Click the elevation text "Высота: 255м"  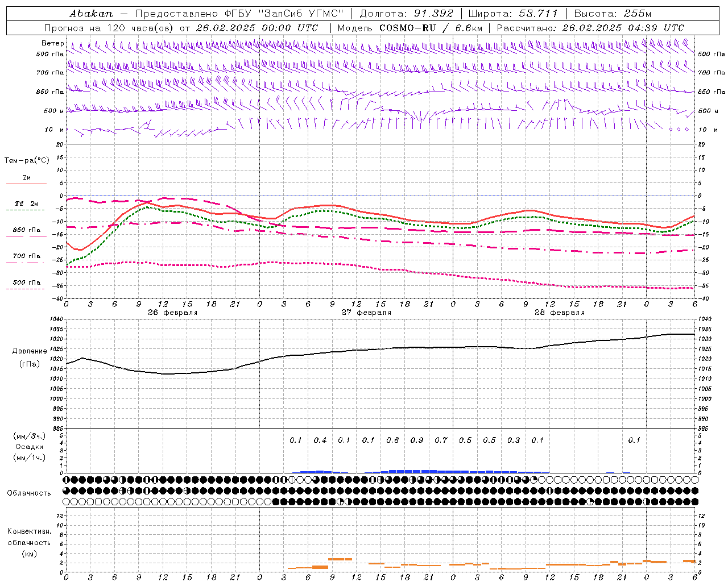[612, 14]
